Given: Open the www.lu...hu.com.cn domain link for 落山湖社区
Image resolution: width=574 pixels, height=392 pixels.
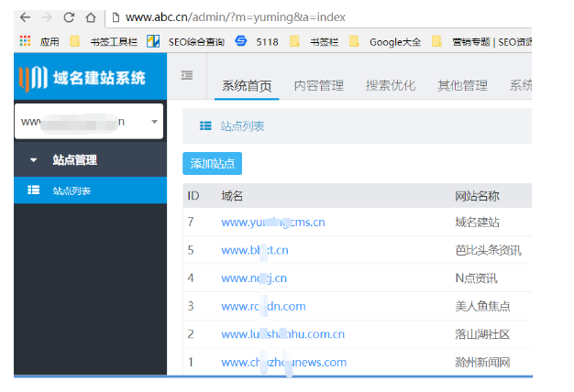Looking at the screenshot, I should click(282, 334).
